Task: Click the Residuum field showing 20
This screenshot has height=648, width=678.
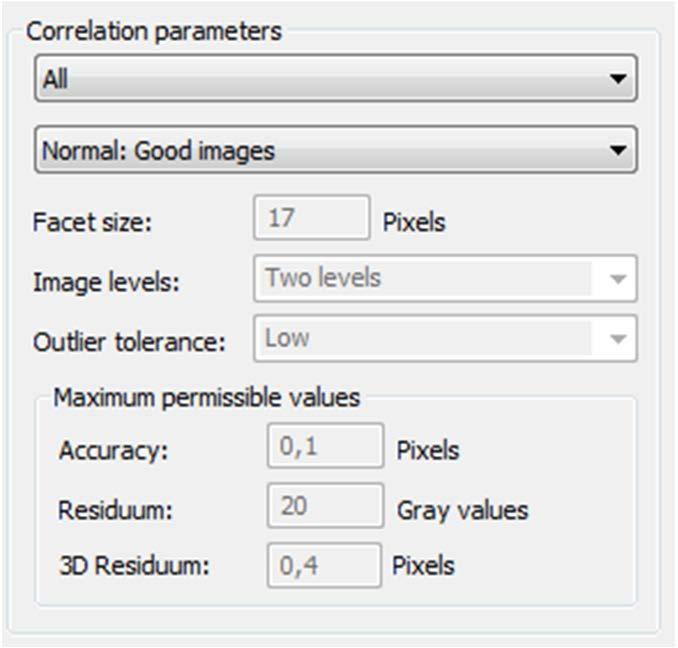Action: pos(326,505)
